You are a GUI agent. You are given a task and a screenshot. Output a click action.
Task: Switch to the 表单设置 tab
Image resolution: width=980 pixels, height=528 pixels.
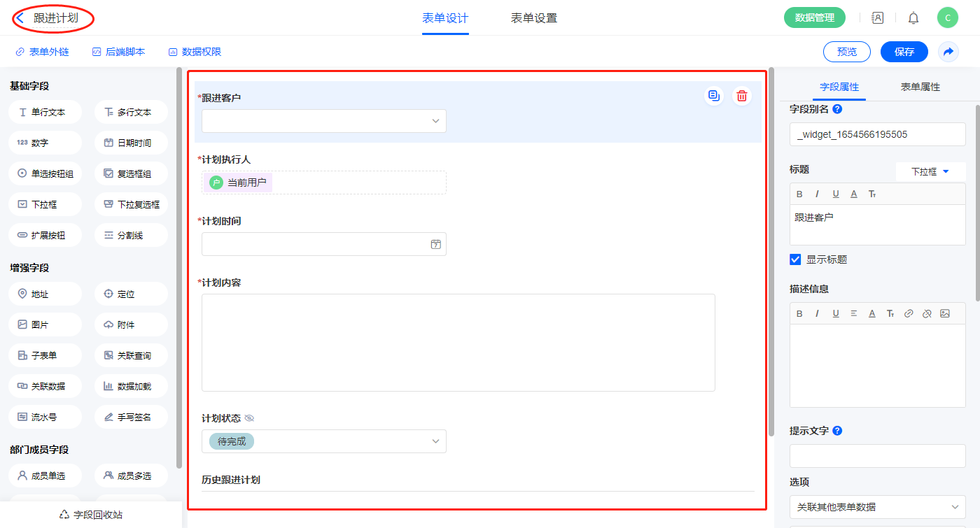pyautogui.click(x=533, y=18)
